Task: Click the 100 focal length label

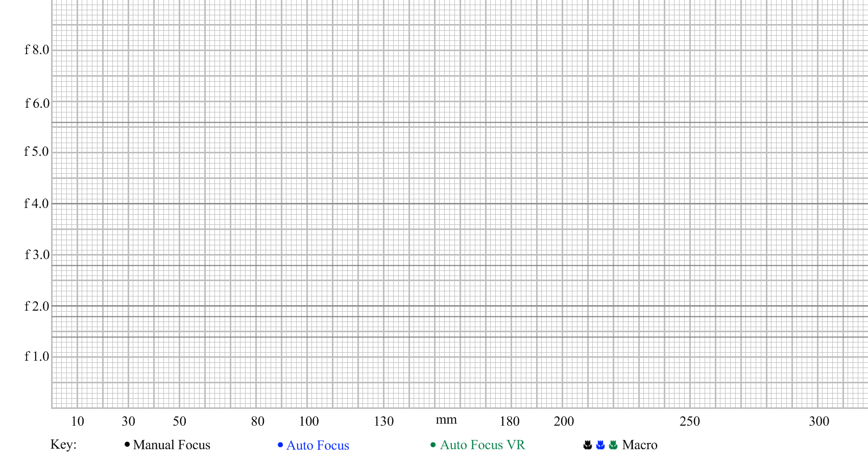Action: pyautogui.click(x=308, y=421)
